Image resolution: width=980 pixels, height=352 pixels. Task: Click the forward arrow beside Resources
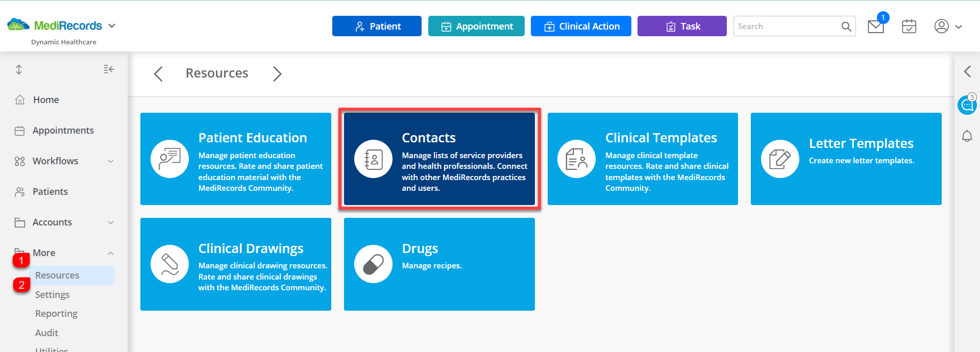pyautogui.click(x=277, y=74)
